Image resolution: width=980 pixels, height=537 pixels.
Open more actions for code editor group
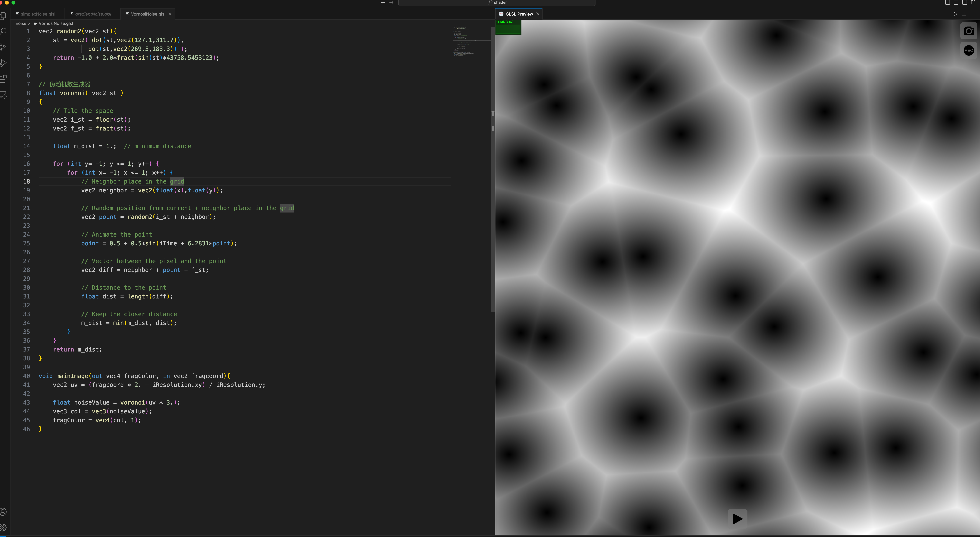pyautogui.click(x=488, y=14)
